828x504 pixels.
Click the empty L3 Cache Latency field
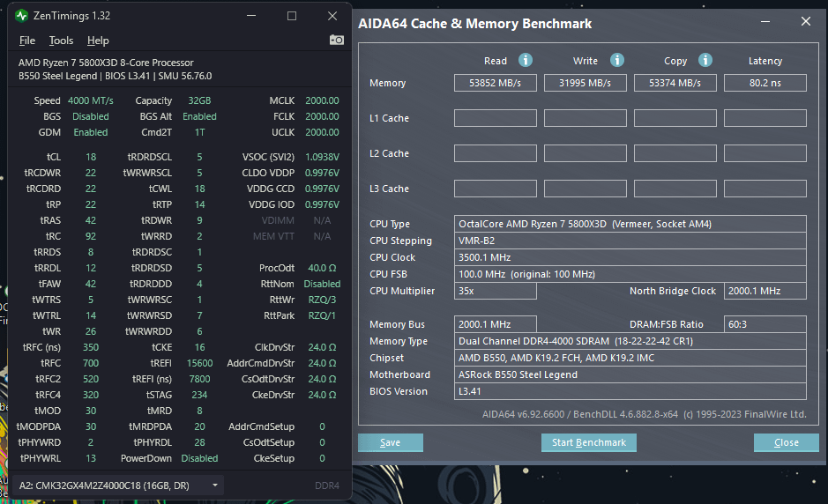coord(765,189)
